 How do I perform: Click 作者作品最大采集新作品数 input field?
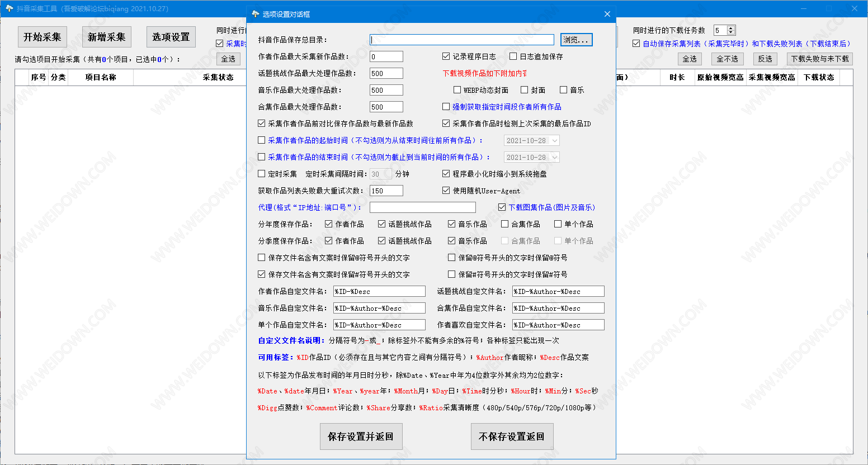tap(386, 56)
